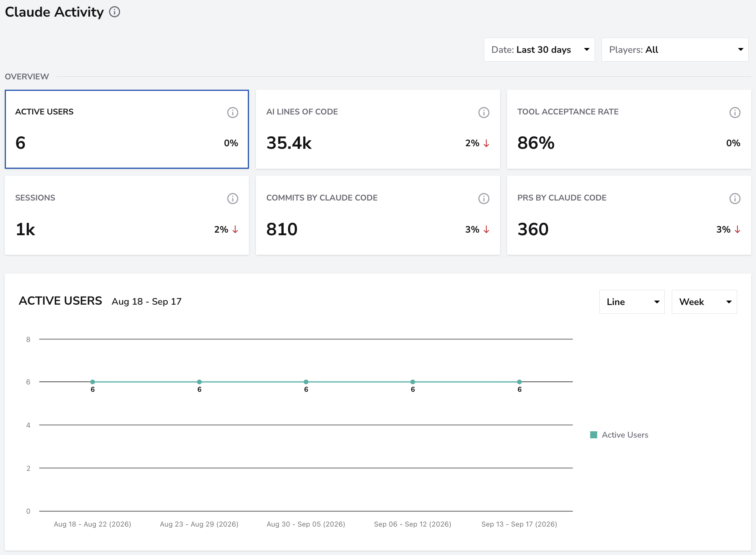
Task: Click the Aug 18 - Aug 22 data point
Action: 93,382
